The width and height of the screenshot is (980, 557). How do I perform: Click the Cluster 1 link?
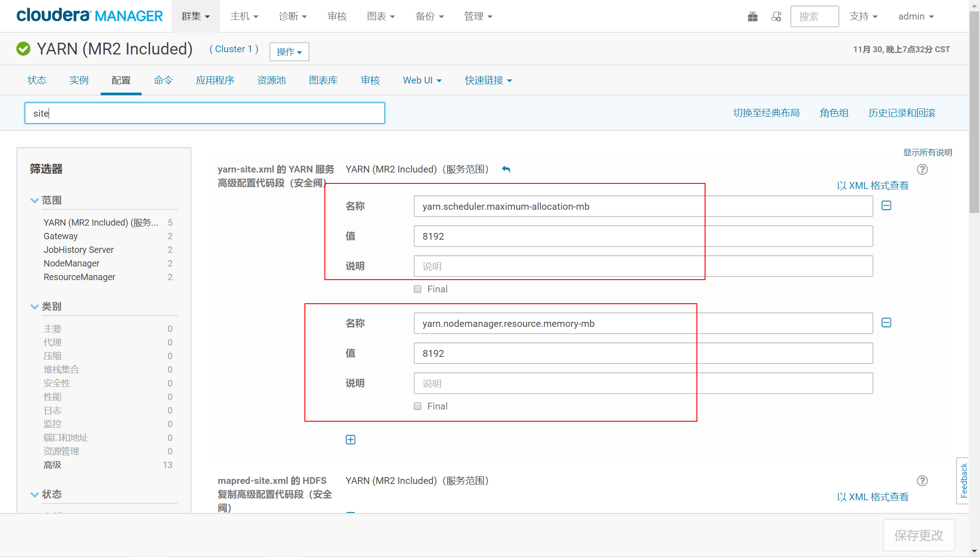tap(234, 49)
